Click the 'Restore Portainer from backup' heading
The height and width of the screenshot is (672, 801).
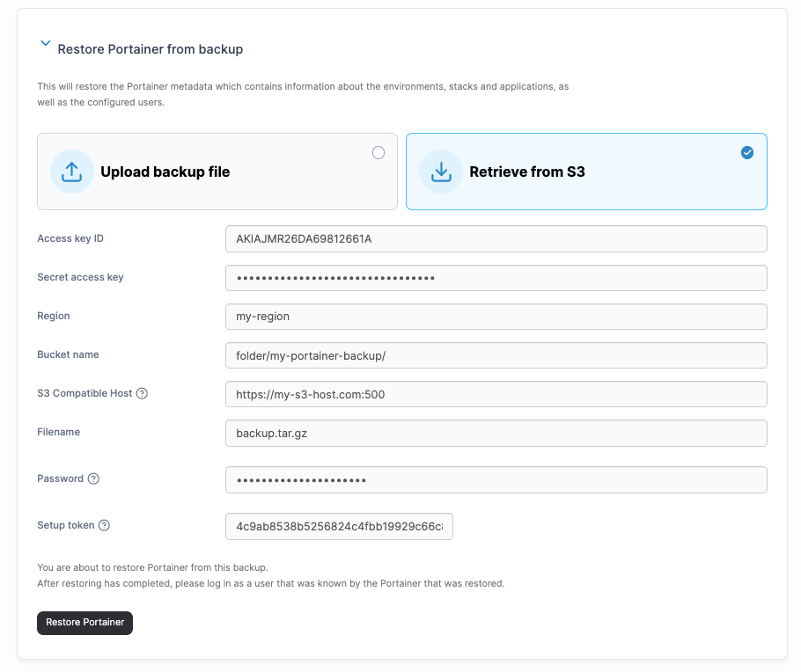pyautogui.click(x=151, y=49)
